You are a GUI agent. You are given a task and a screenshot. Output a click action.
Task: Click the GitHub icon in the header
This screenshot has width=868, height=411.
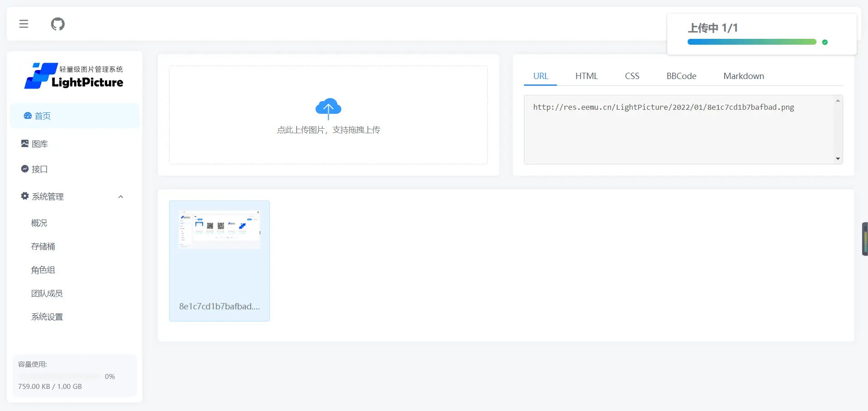57,24
